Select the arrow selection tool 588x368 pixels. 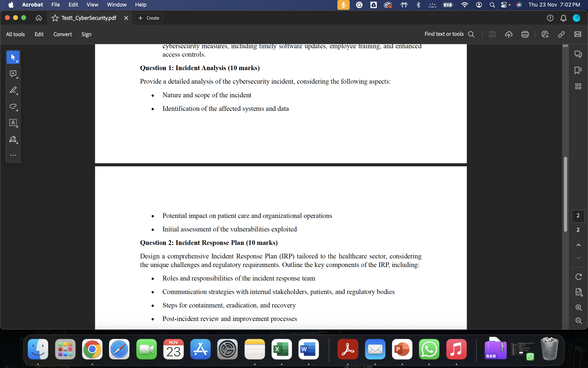click(13, 57)
